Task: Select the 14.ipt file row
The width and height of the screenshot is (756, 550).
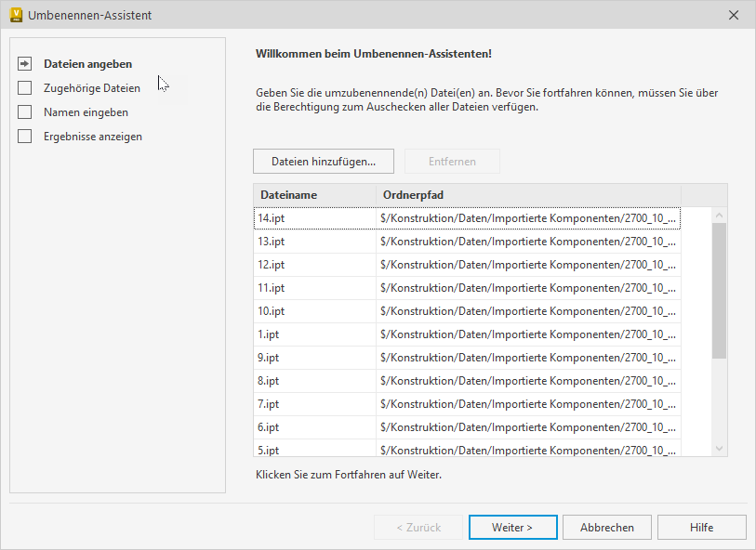Action: coord(314,218)
